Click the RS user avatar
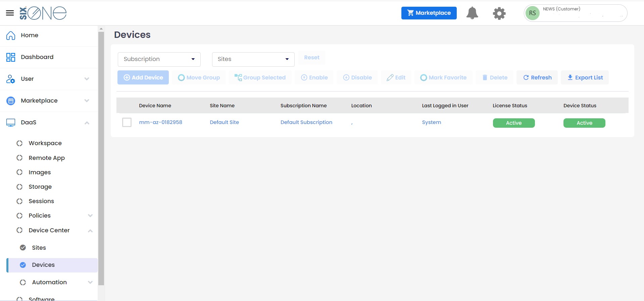Image resolution: width=644 pixels, height=301 pixels. point(533,13)
